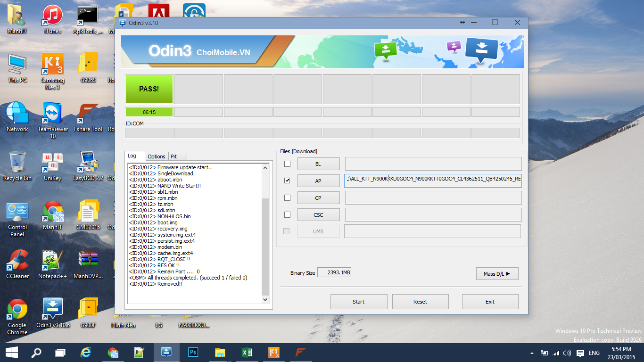Launch Internet Explorer from taskbar
This screenshot has width=644, height=362.
[86, 353]
